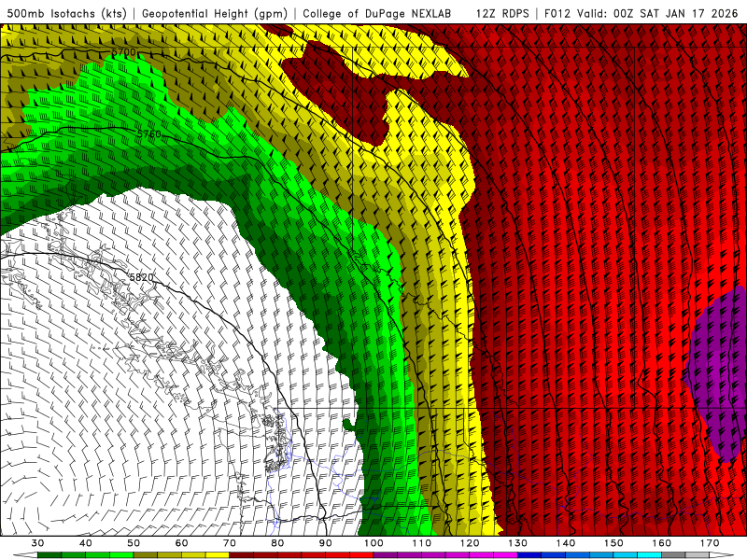Screen dimensions: 747x560
Task: Click the 130 label on the color scale
Action: click(518, 543)
